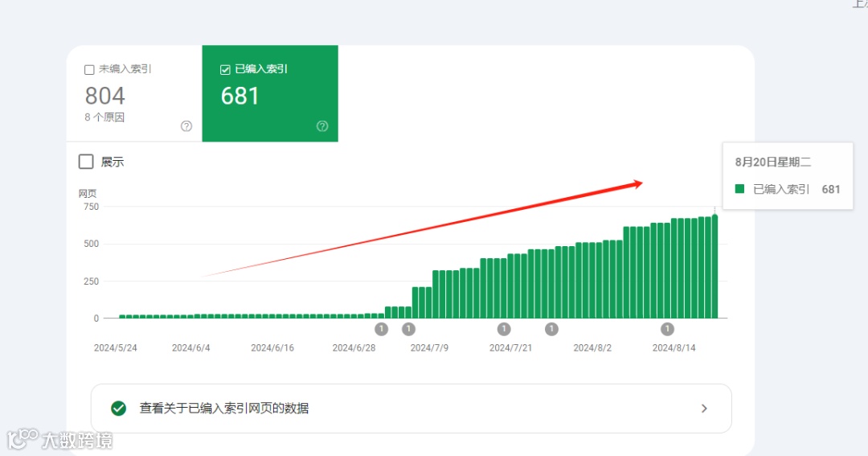This screenshot has height=456, width=868.
Task: Click the 500 y-axis value
Action: pyautogui.click(x=91, y=244)
